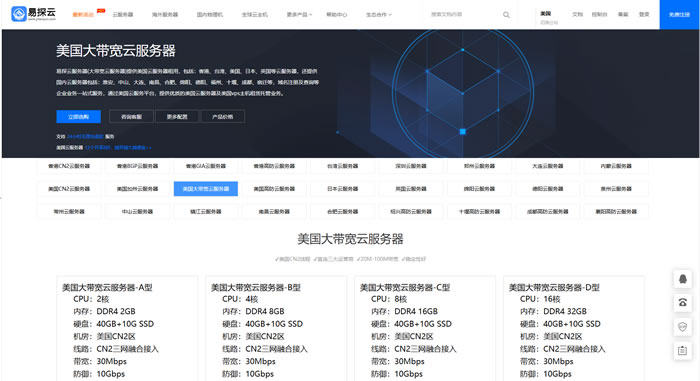Viewport: 700px width, 381px height.
Task: Click the 美国大带宽云服务器-C型 card title
Action: pyautogui.click(x=405, y=287)
